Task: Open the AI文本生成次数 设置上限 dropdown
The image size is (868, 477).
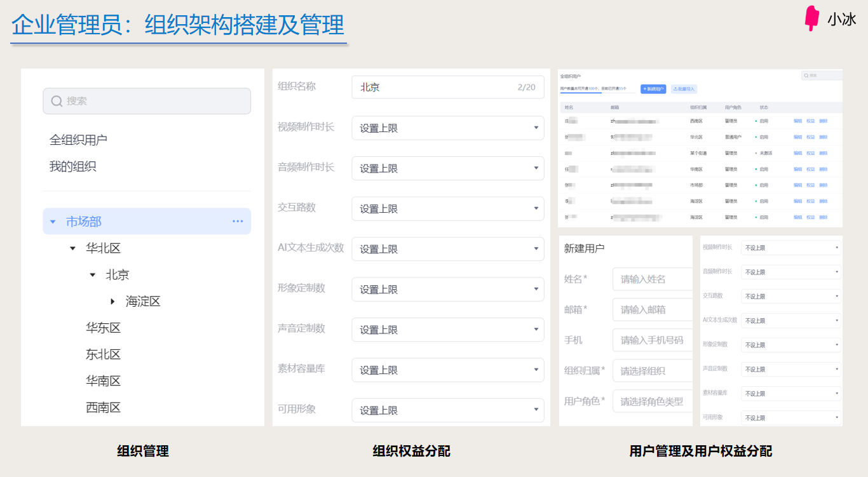Action: coord(448,249)
